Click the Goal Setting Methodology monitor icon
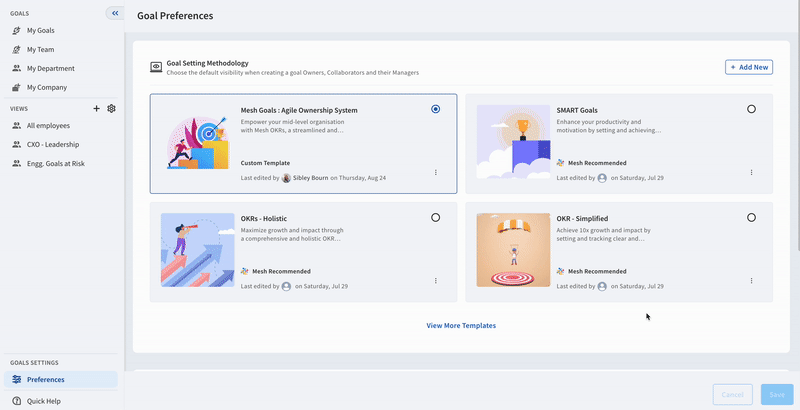This screenshot has height=410, width=800. point(156,67)
